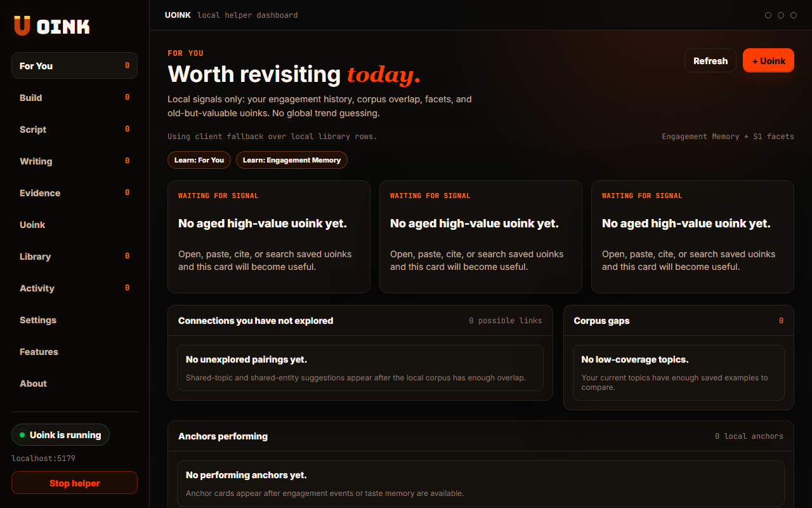Image resolution: width=812 pixels, height=508 pixels.
Task: Click the localhost:5179 address text
Action: pos(44,458)
